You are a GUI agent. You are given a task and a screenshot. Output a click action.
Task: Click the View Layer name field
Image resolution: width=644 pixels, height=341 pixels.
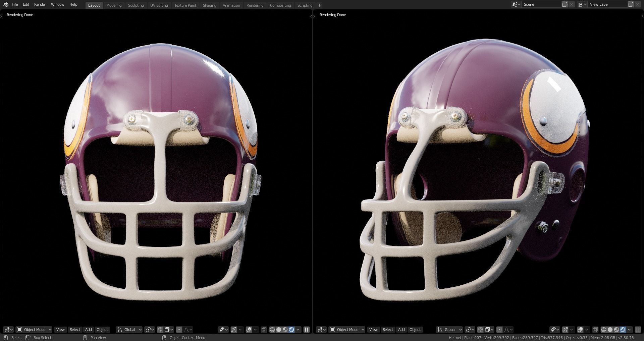607,4
